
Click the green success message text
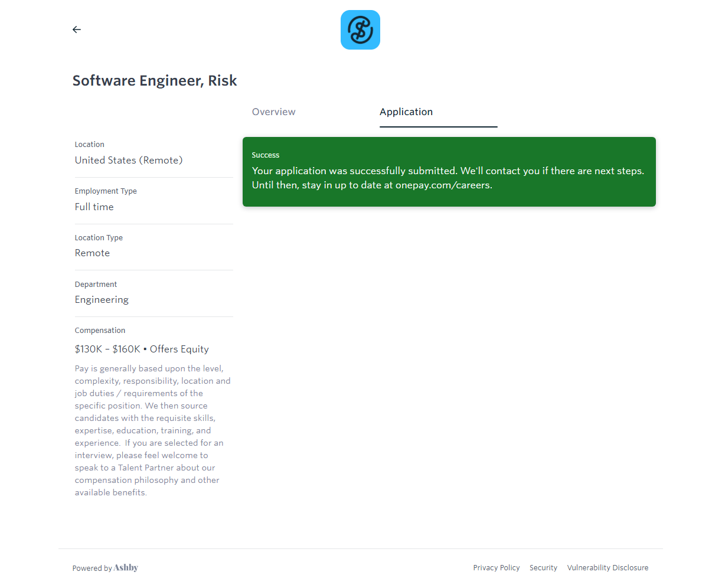[448, 178]
